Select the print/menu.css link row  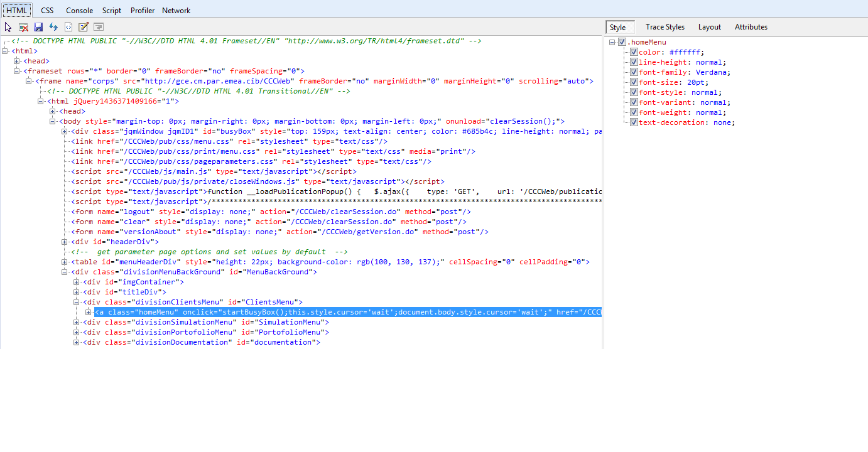coord(273,151)
